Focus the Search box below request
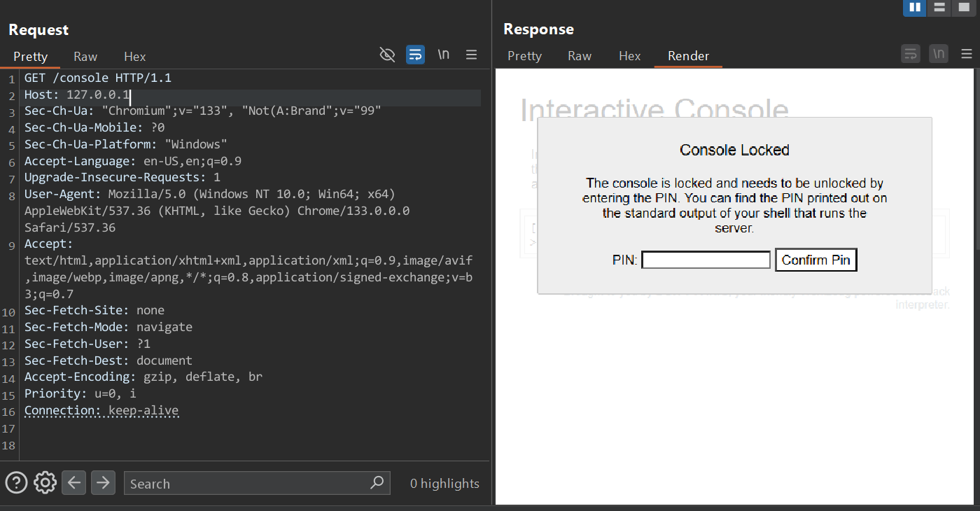Image resolution: width=980 pixels, height=511 pixels. tap(248, 483)
